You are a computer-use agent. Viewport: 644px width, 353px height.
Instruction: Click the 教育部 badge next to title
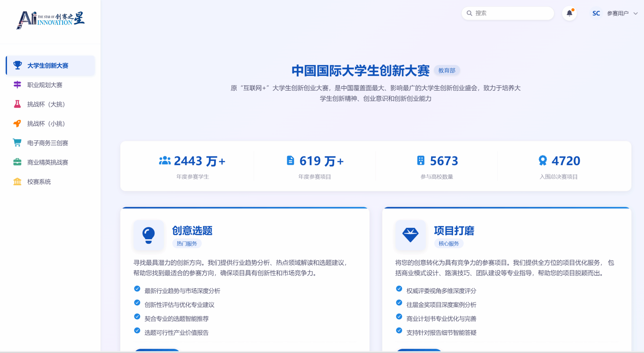[447, 70]
